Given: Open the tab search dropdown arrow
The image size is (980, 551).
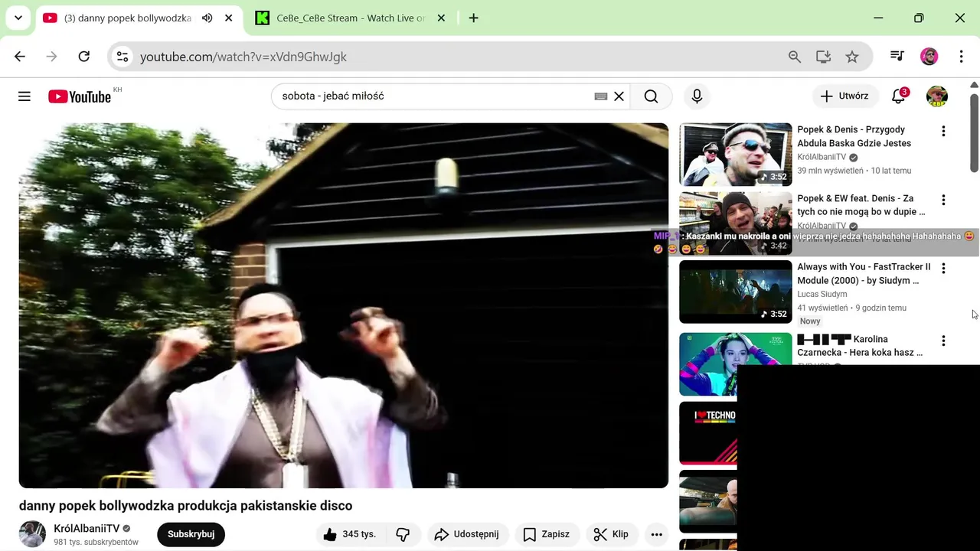Looking at the screenshot, I should tap(18, 18).
